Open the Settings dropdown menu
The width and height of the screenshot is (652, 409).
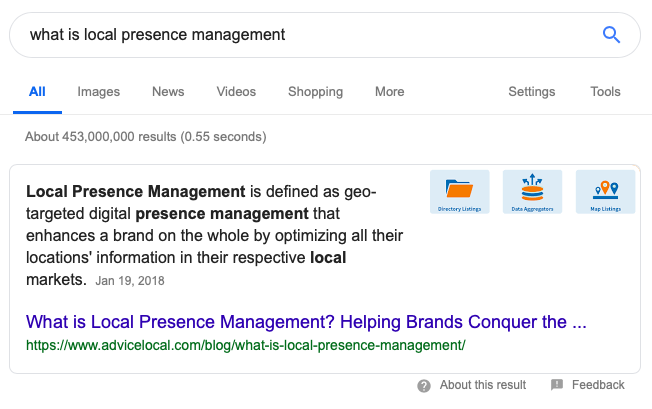(x=531, y=92)
